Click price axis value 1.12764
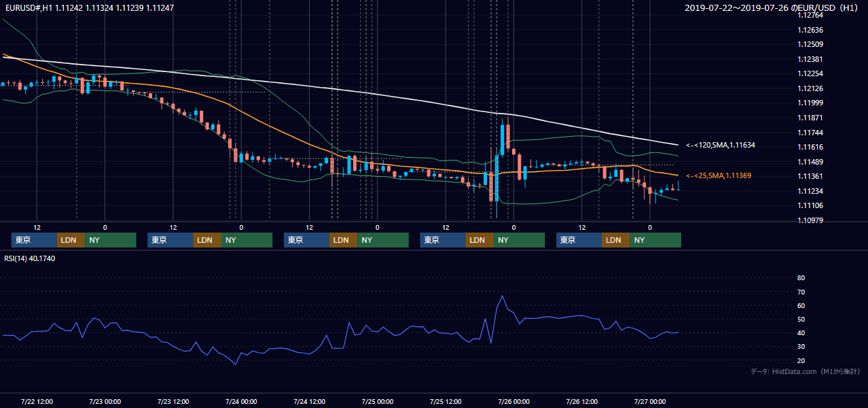The height and width of the screenshot is (408, 868). (810, 15)
